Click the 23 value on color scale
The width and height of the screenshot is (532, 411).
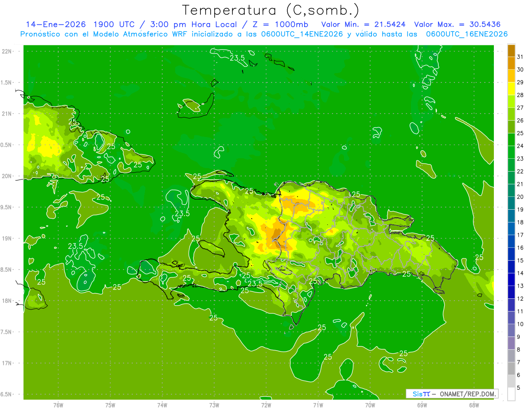520,159
